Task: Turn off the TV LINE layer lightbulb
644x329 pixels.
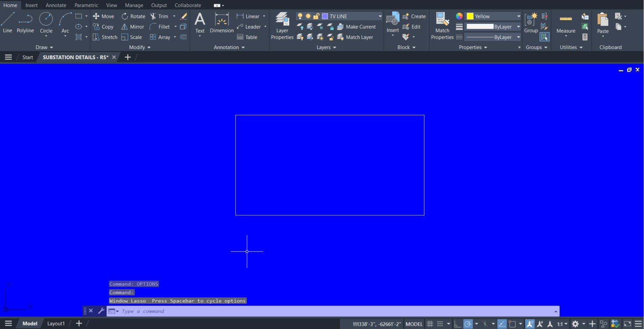Action: click(x=300, y=16)
